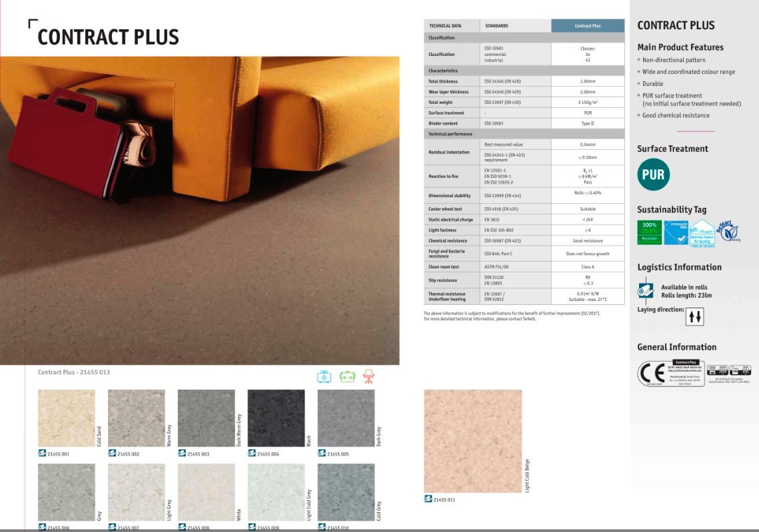The image size is (759, 532).
Task: Choose the Dark Warm Grey swatch
Action: click(x=206, y=418)
